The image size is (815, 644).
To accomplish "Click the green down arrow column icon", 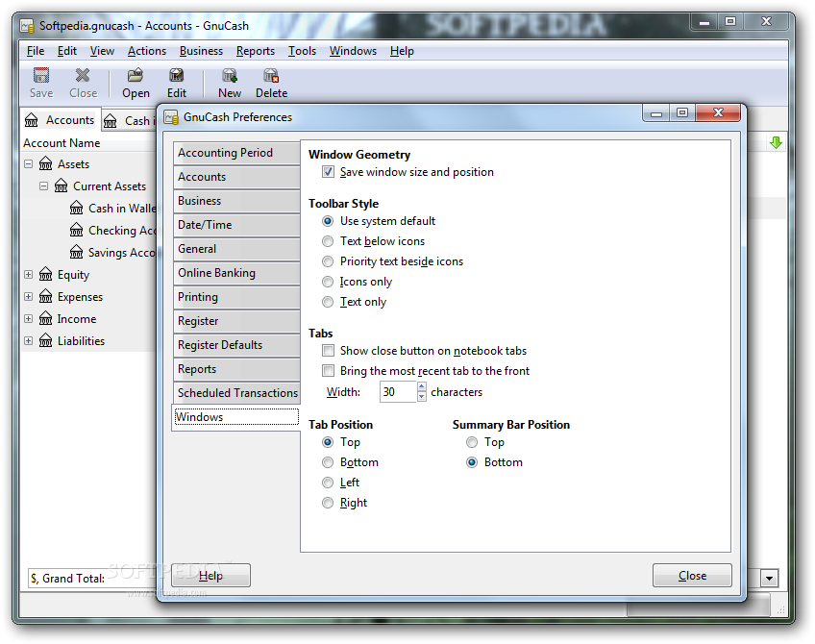I will [x=776, y=143].
